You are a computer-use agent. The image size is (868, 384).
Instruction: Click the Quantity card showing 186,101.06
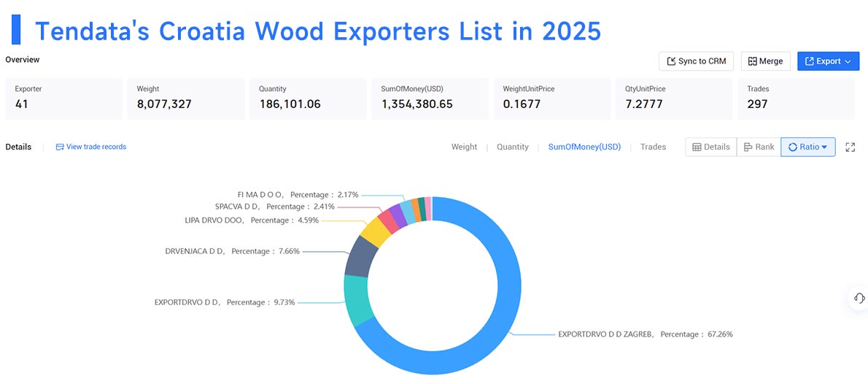[308, 98]
